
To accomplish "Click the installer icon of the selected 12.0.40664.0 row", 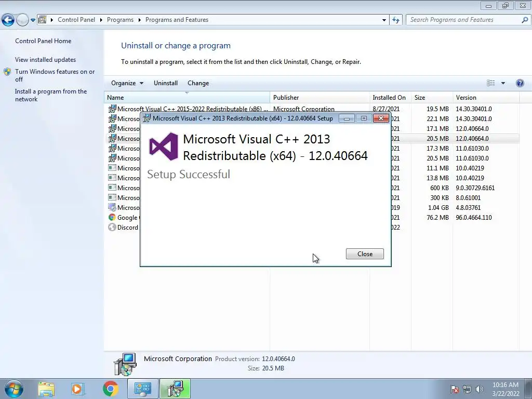I will [112, 138].
